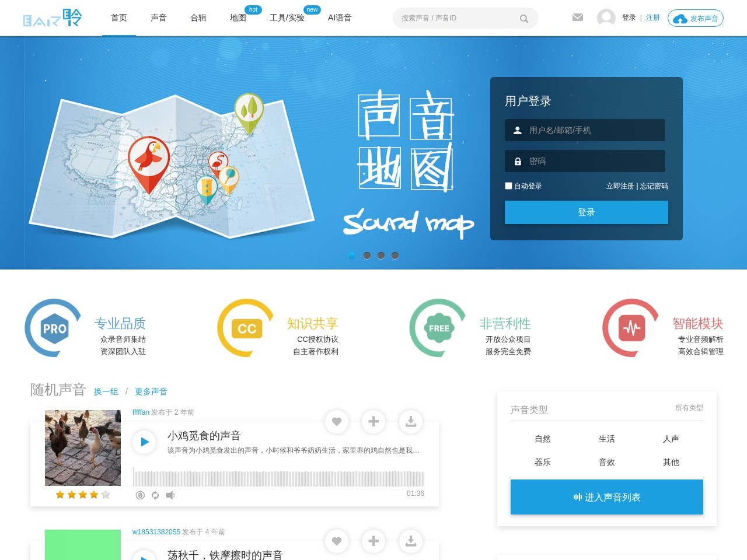Click the 用户名/邮箱/手机 input field

585,130
